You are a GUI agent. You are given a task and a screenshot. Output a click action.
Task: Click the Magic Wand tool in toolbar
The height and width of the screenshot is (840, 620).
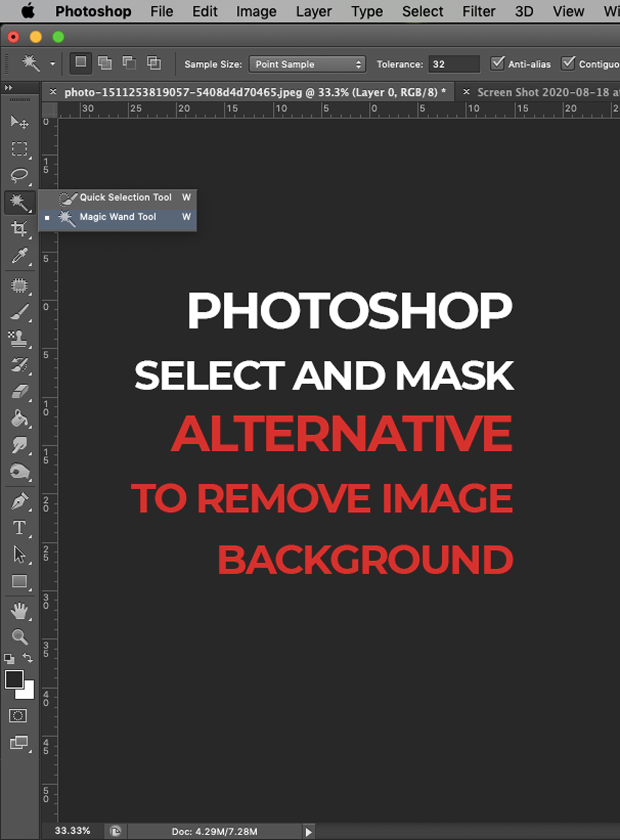coord(19,202)
